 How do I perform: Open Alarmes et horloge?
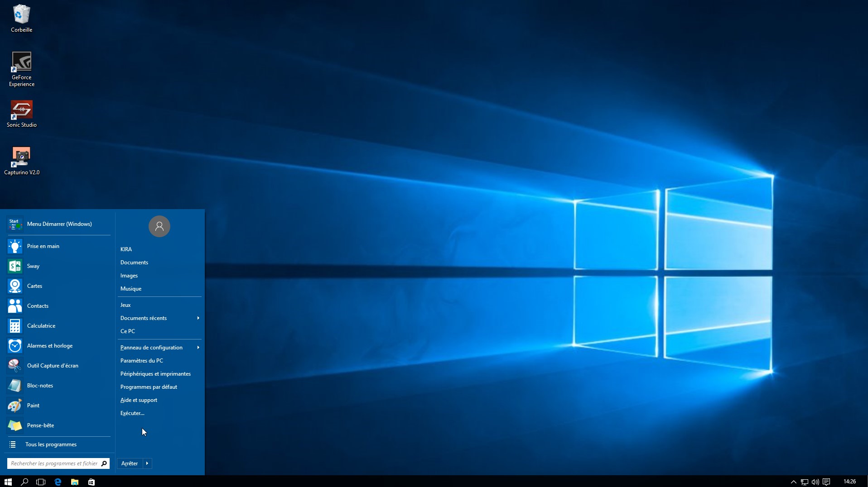pyautogui.click(x=58, y=346)
